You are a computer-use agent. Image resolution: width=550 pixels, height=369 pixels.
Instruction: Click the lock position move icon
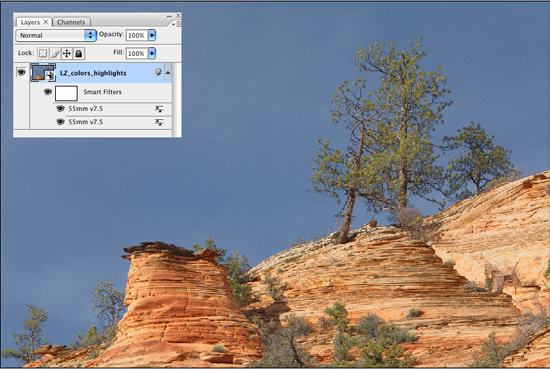(x=67, y=53)
